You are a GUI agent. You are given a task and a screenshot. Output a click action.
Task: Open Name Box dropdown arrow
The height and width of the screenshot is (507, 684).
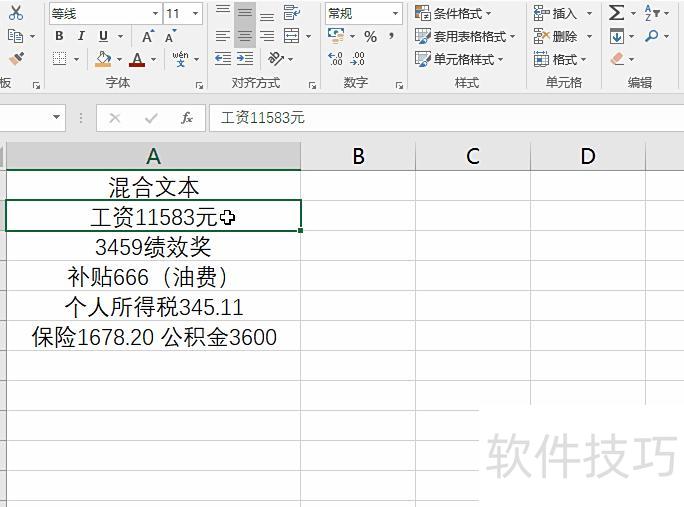(x=56, y=117)
